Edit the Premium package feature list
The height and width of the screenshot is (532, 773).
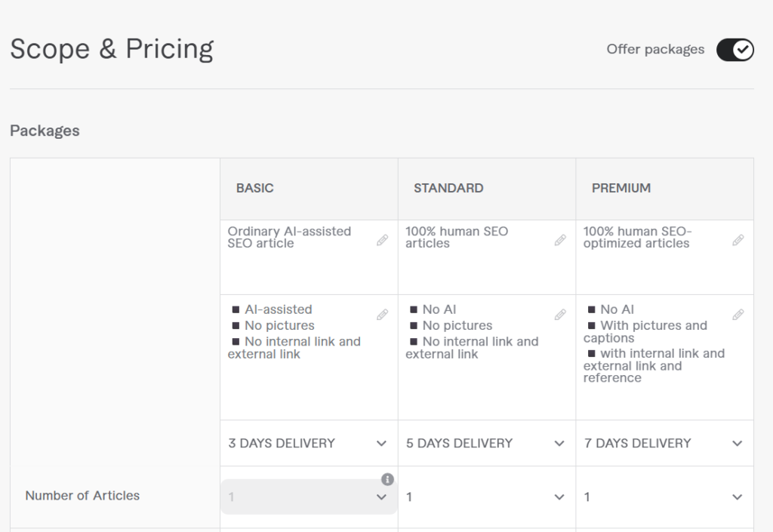738,315
